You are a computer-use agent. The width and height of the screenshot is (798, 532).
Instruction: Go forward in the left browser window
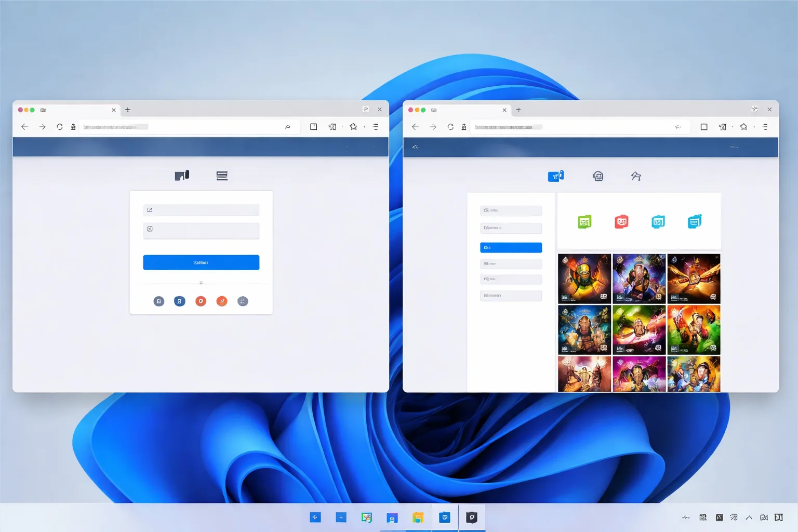coord(43,127)
